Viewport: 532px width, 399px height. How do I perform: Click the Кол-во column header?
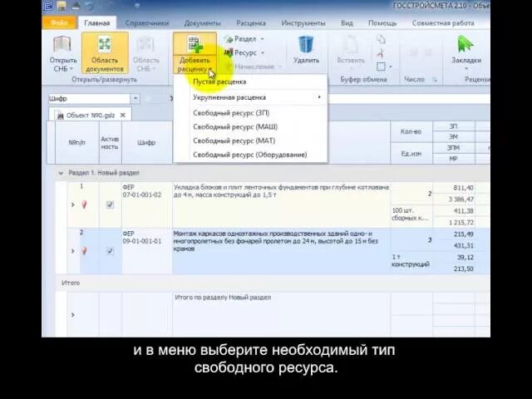pos(411,131)
